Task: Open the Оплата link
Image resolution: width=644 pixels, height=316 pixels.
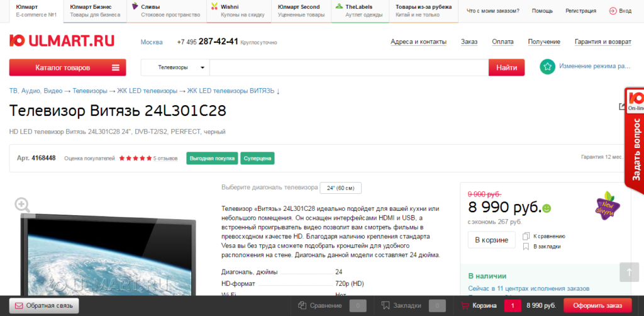Action: click(502, 42)
